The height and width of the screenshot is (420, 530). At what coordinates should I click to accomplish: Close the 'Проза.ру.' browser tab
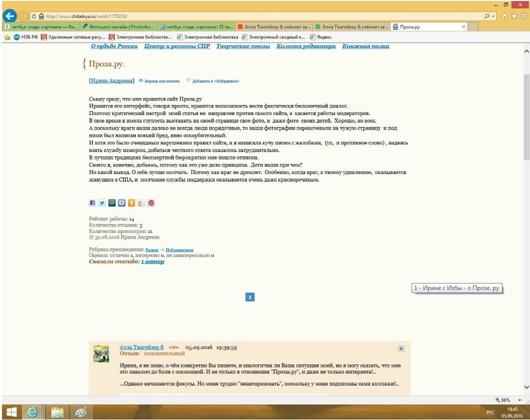463,26
